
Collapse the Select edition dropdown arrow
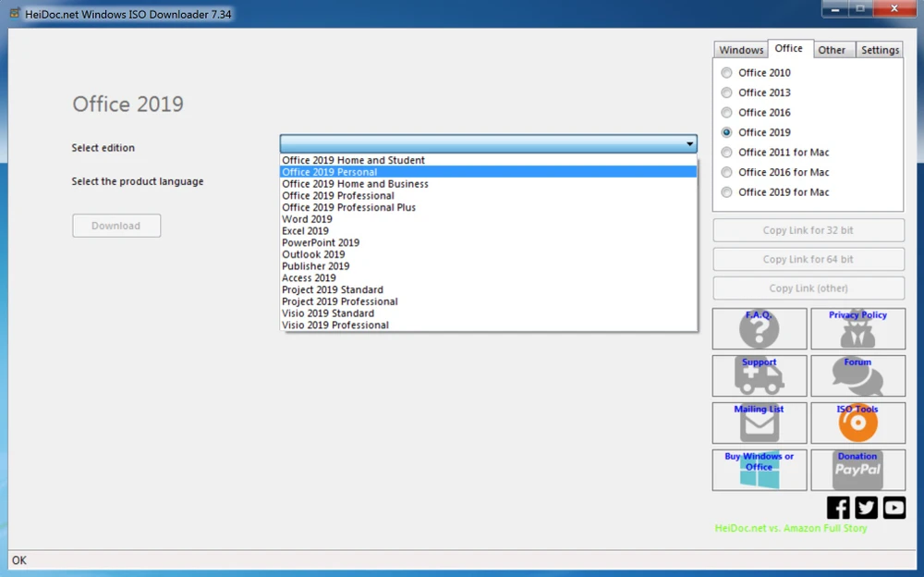click(x=689, y=144)
